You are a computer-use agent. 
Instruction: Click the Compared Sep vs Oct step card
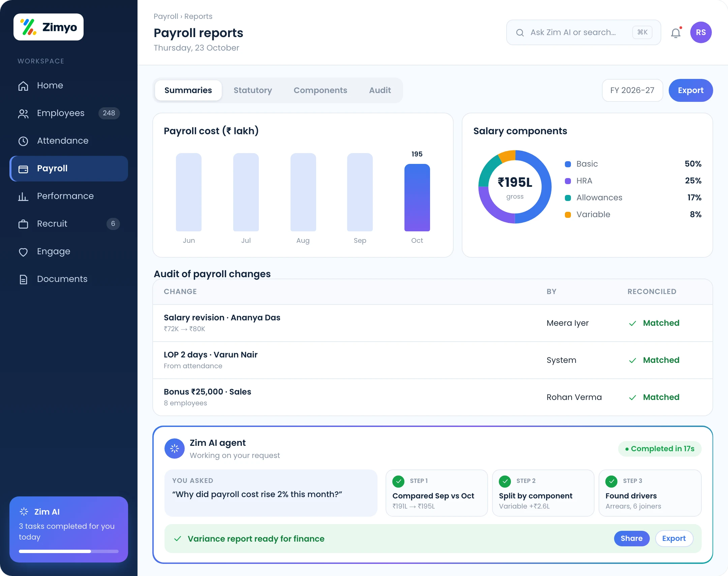tap(437, 493)
